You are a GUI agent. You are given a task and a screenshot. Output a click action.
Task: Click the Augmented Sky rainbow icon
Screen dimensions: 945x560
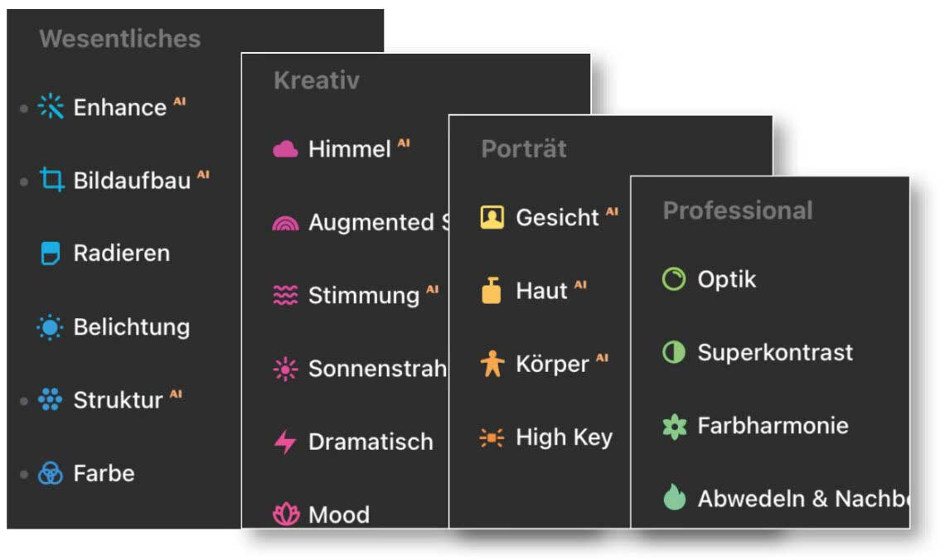click(285, 223)
